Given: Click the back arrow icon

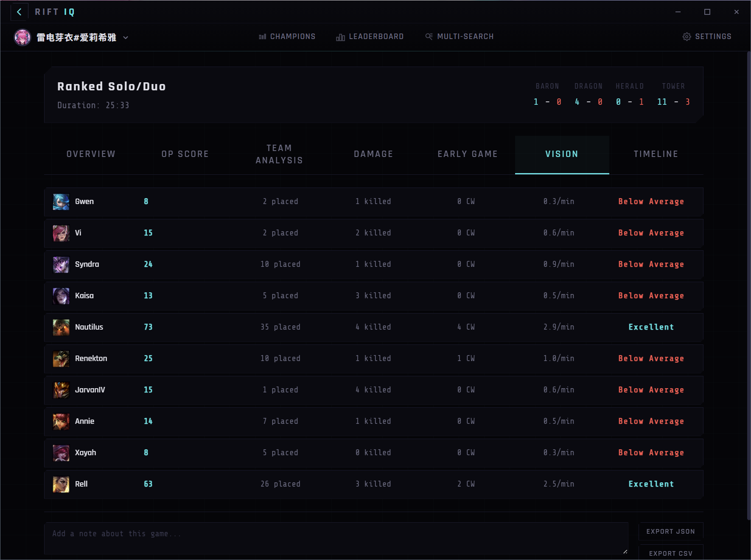Looking at the screenshot, I should 19,12.
